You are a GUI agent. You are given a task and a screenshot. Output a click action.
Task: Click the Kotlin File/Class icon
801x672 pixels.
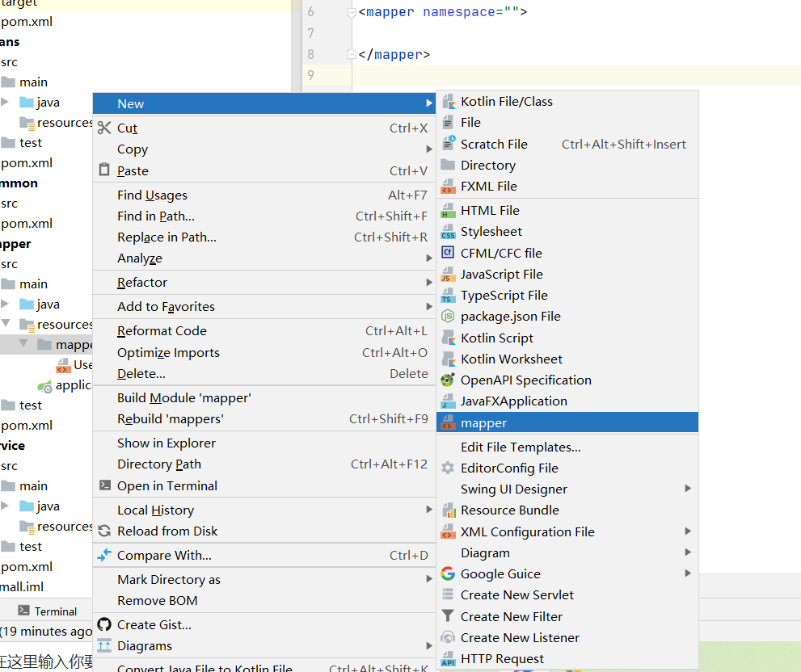tap(448, 102)
